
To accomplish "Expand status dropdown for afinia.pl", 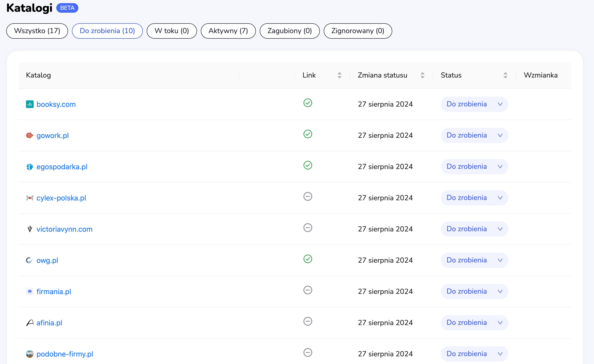I will click(474, 323).
